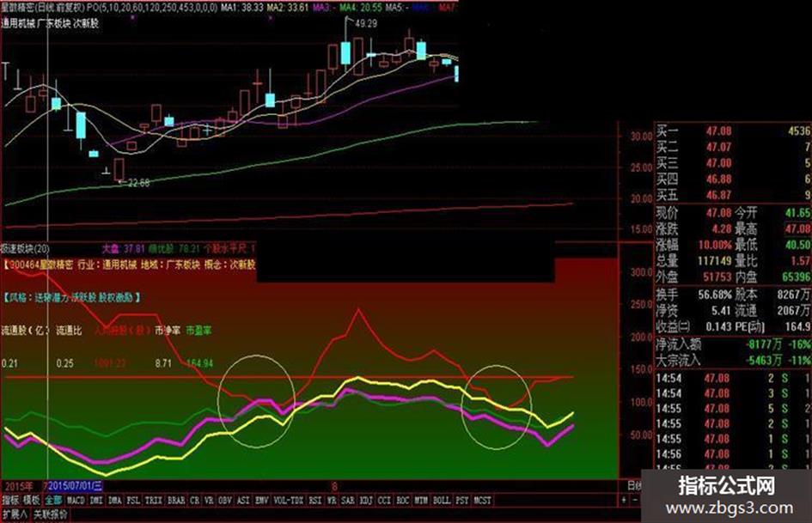Click the MTM indicator tab
The width and height of the screenshot is (812, 523).
[x=422, y=500]
